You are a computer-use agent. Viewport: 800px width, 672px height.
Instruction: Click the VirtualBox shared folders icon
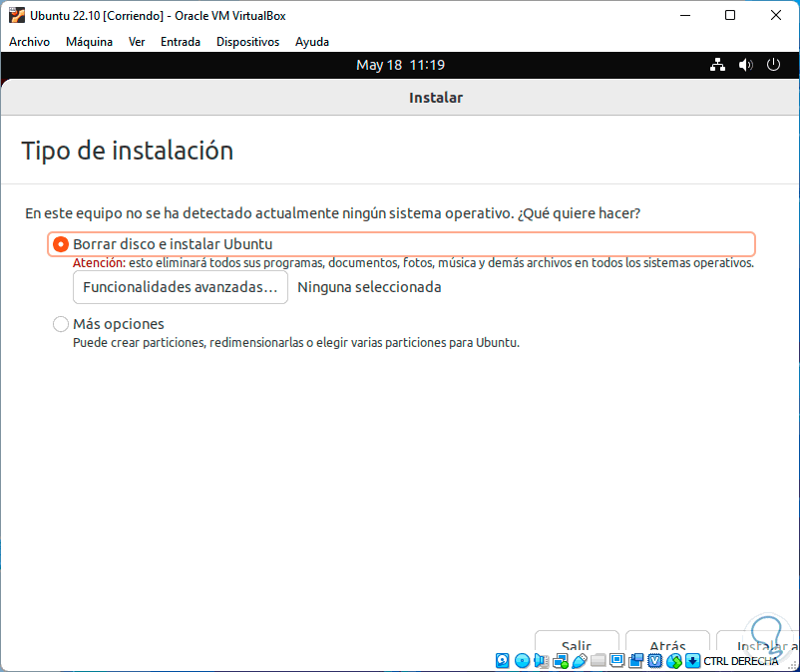[x=598, y=661]
